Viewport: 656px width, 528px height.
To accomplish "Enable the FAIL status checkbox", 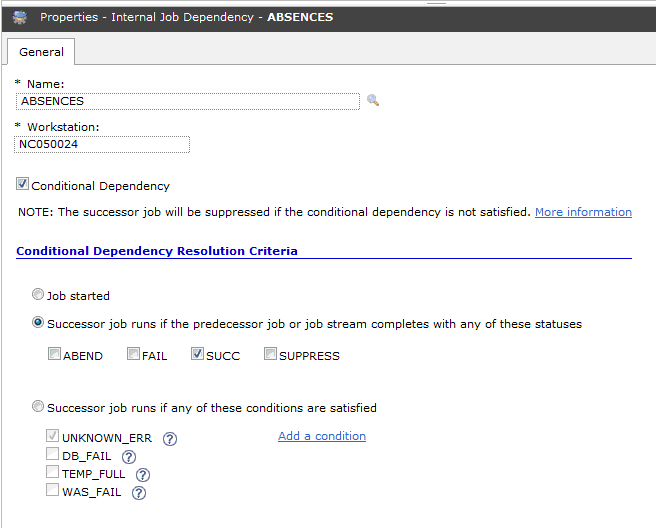I will [x=133, y=355].
